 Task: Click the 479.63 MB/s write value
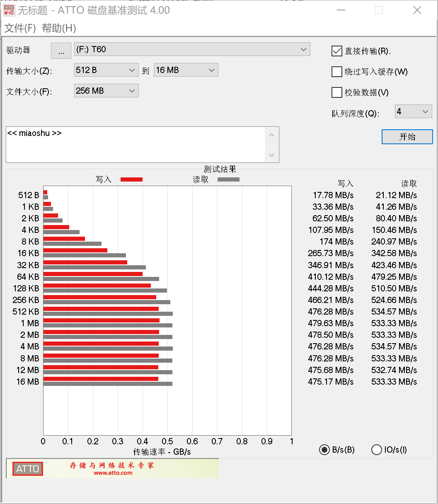pos(331,323)
